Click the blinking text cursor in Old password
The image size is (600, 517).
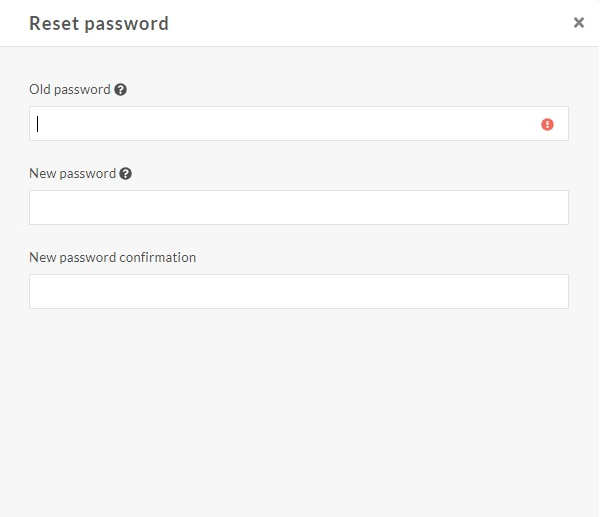tap(38, 124)
